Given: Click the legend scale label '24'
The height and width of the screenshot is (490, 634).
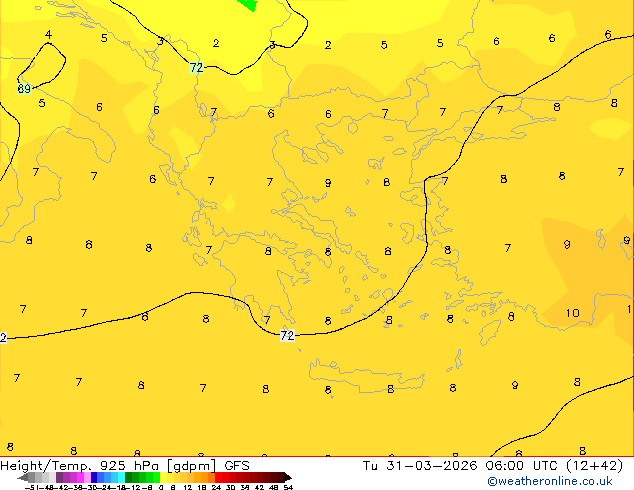Looking at the screenshot, I should point(216,487).
